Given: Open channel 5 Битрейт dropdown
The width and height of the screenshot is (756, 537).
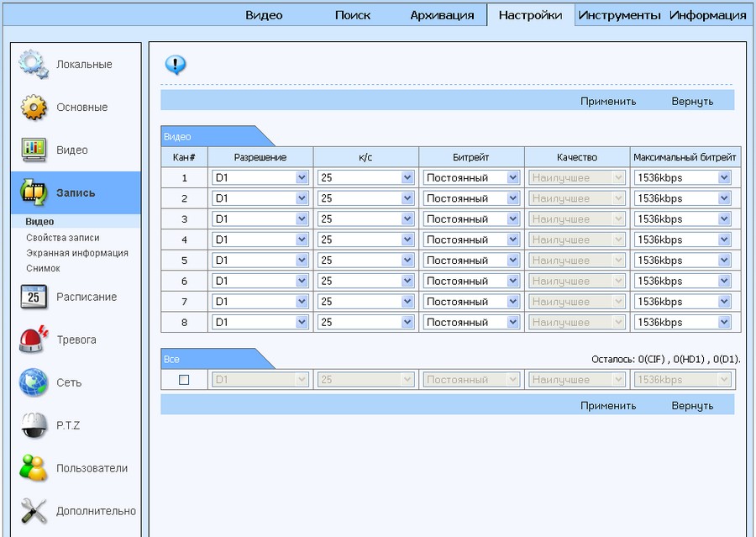Looking at the screenshot, I should point(471,260).
